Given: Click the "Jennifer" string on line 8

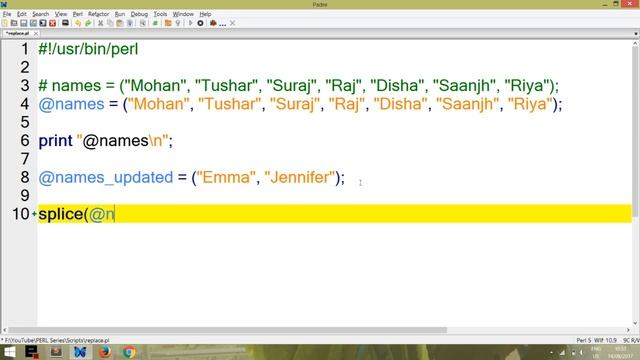Looking at the screenshot, I should coord(300,178).
